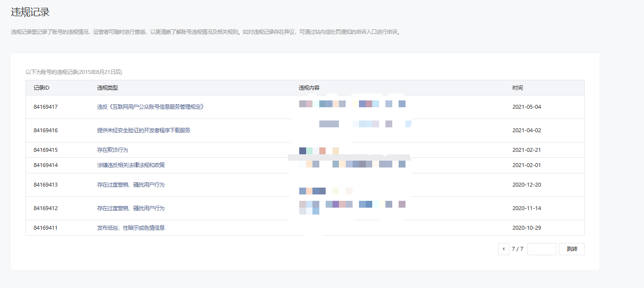The height and width of the screenshot is (288, 644).
Task: Select record ID 84169417
Action: pyautogui.click(x=46, y=107)
